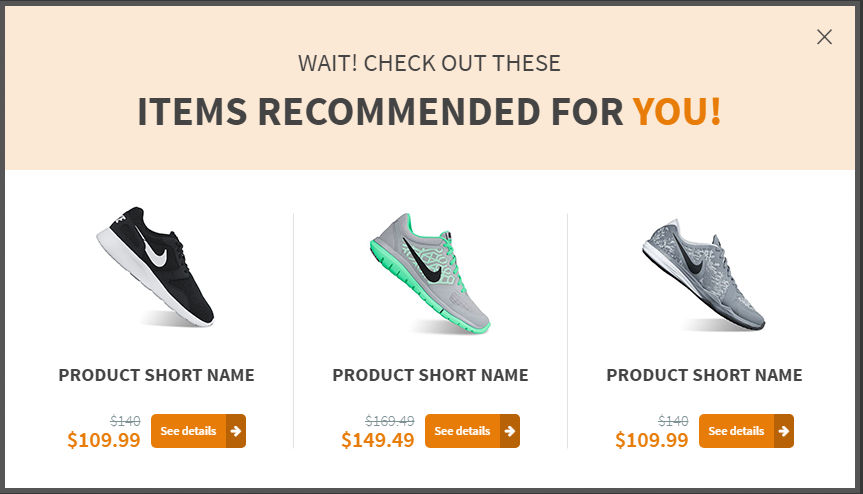This screenshot has width=863, height=494.
Task: Click the arrow icon on black shoe's button
Action: click(236, 431)
